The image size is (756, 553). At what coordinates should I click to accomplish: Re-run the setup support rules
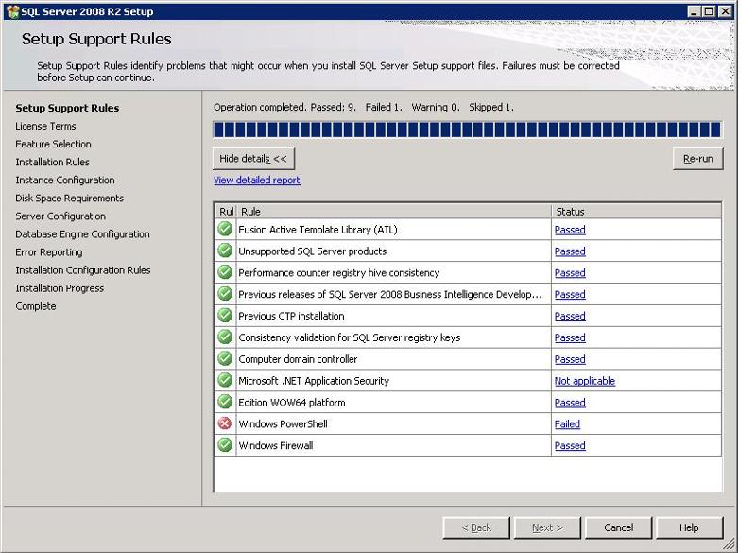[x=697, y=159]
